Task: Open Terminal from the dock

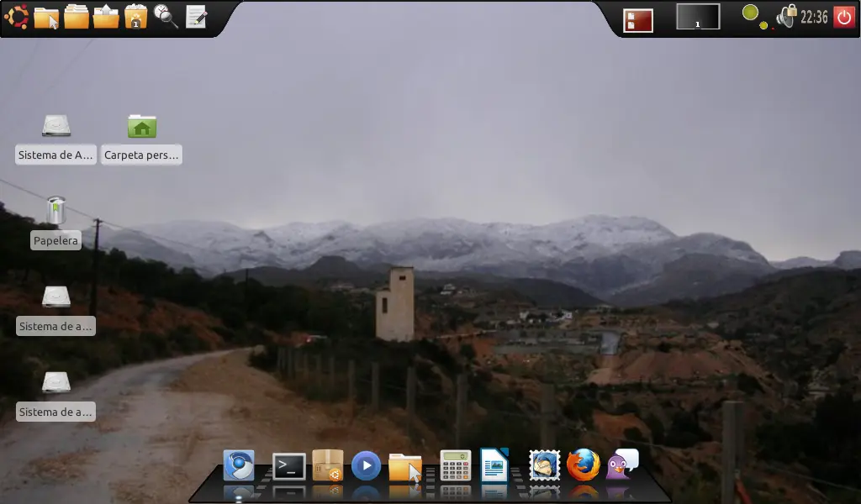Action: click(289, 467)
